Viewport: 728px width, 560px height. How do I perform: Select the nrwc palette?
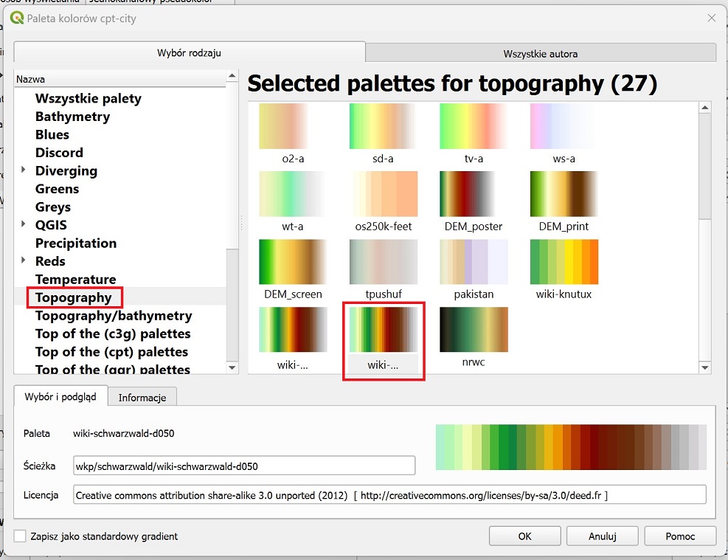[474, 329]
